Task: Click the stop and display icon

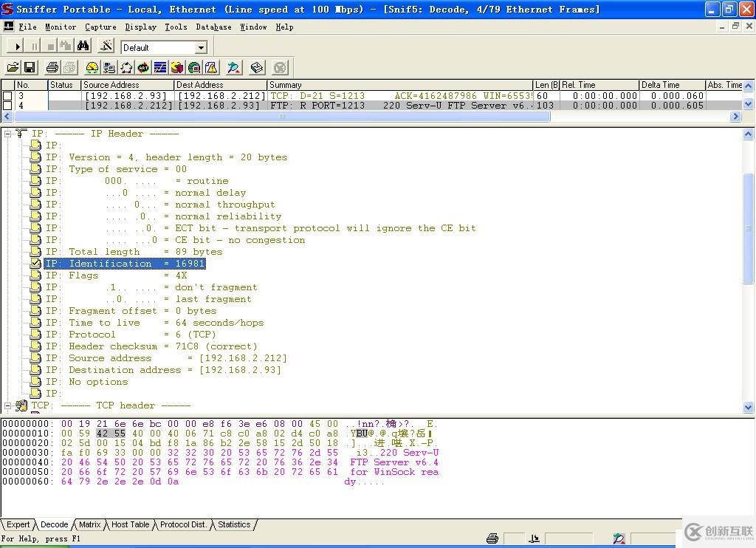Action: point(66,47)
